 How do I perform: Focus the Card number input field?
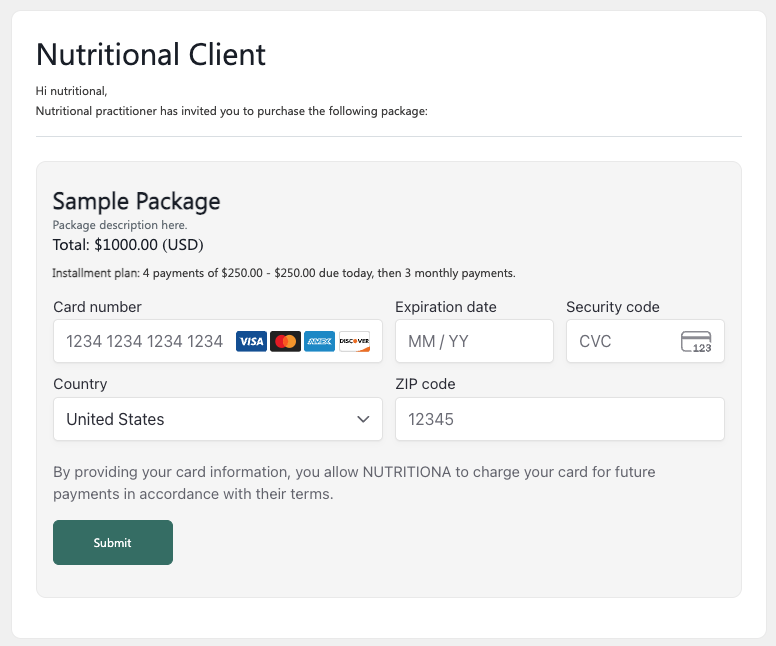(218, 341)
